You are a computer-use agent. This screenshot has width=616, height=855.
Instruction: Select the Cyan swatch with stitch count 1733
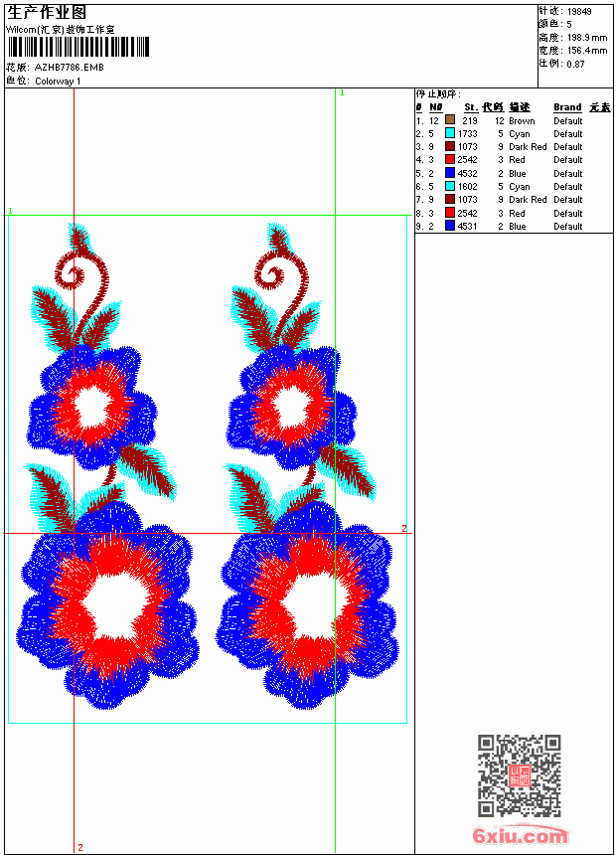450,133
